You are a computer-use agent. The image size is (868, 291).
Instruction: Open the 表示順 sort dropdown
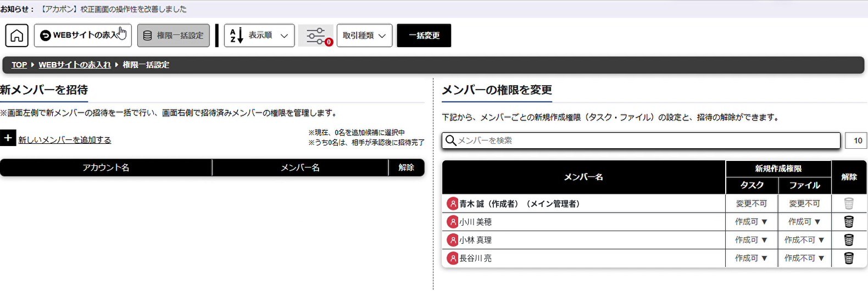coord(259,36)
